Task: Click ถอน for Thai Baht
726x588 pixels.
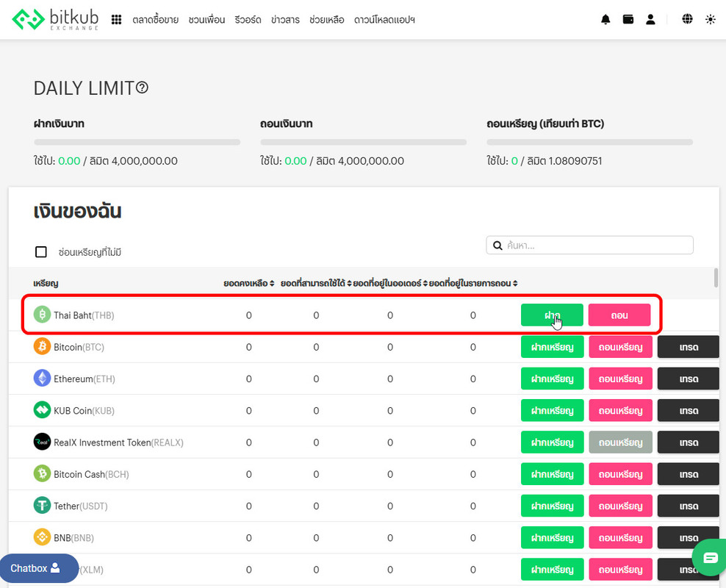Action: 619,315
